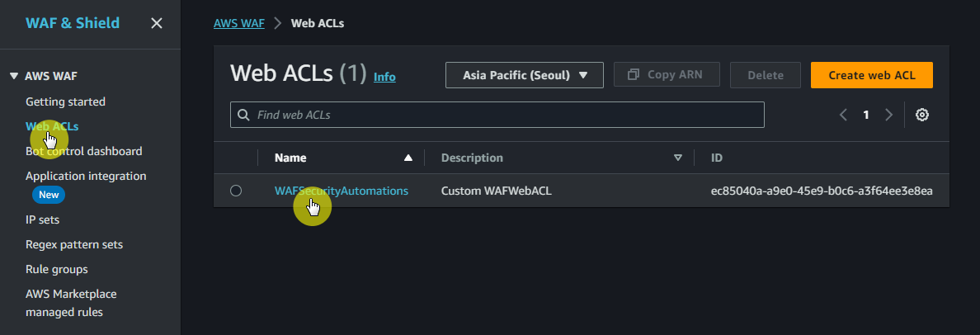
Task: Focus the Find web ACLs search field
Action: pos(497,115)
